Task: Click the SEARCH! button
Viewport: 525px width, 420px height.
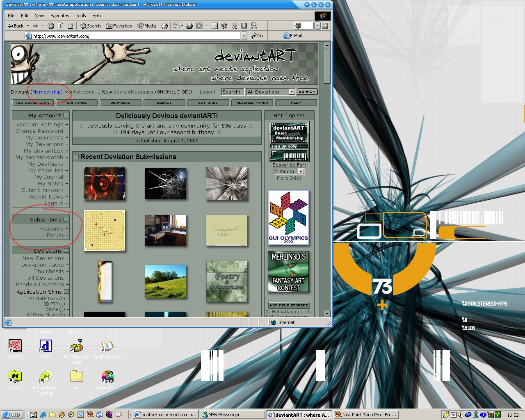Action: (x=307, y=92)
